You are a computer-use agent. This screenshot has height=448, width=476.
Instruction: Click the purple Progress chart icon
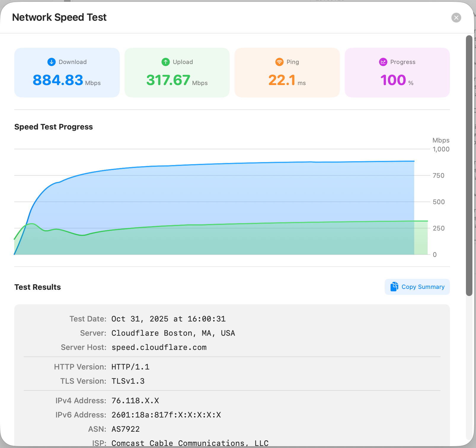tap(383, 62)
